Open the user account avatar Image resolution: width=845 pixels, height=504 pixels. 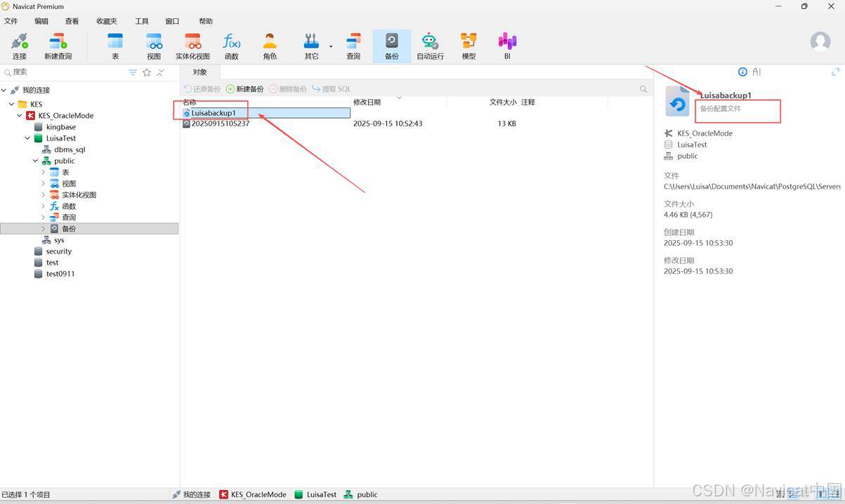point(820,41)
